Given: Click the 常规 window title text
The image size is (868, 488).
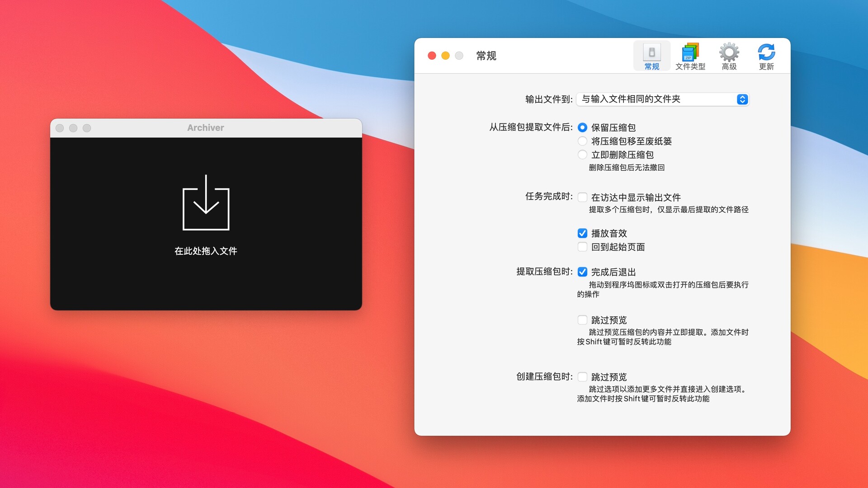Looking at the screenshot, I should 486,56.
